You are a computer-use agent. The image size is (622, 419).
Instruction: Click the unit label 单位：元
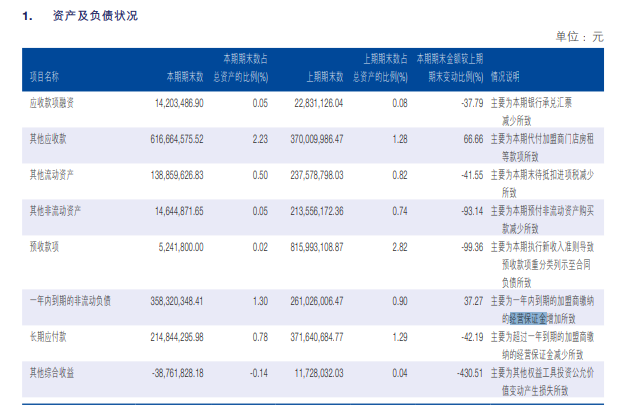(579, 37)
